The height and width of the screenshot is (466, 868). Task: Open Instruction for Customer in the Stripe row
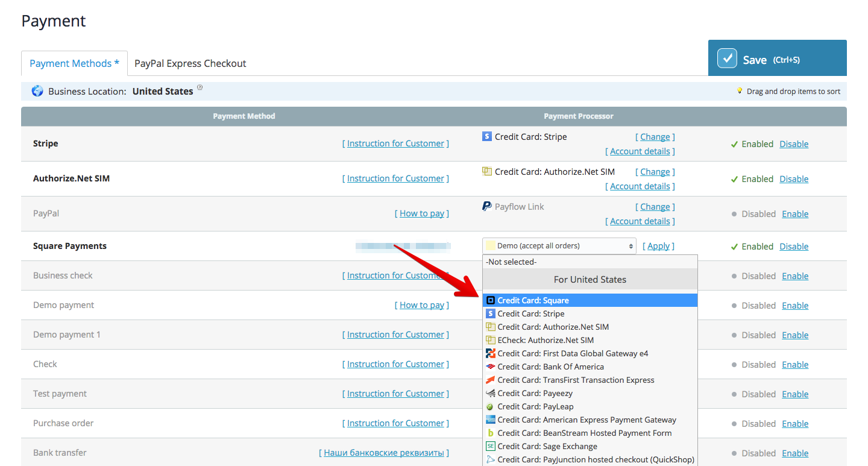(x=395, y=143)
